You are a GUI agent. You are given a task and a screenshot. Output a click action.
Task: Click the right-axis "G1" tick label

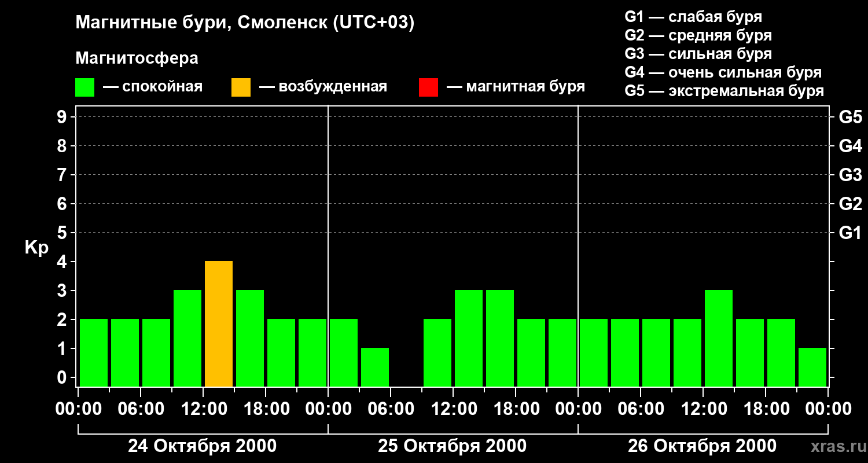pos(850,233)
